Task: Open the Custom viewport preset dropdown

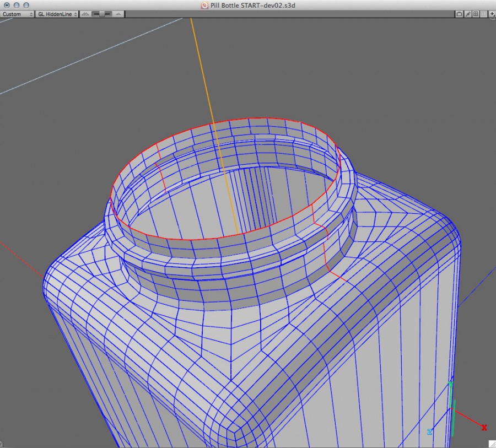Action: 17,14
